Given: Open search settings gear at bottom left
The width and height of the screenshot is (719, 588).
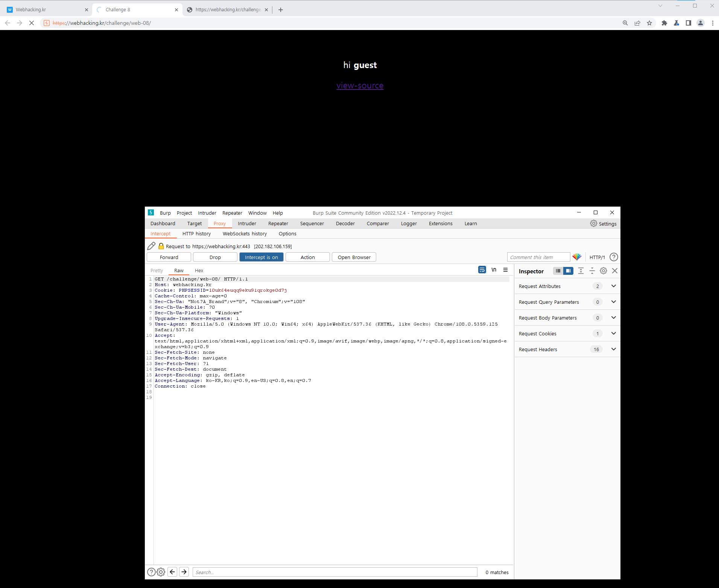Looking at the screenshot, I should [x=161, y=572].
